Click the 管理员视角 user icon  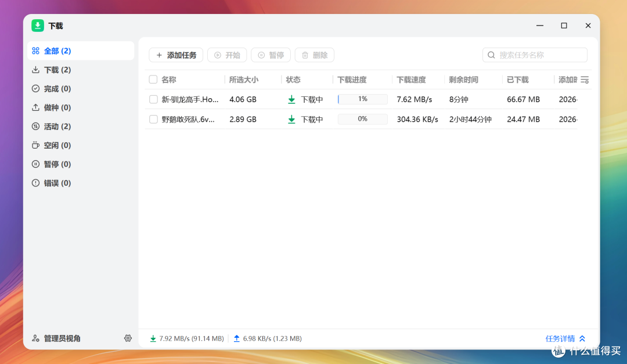click(35, 338)
